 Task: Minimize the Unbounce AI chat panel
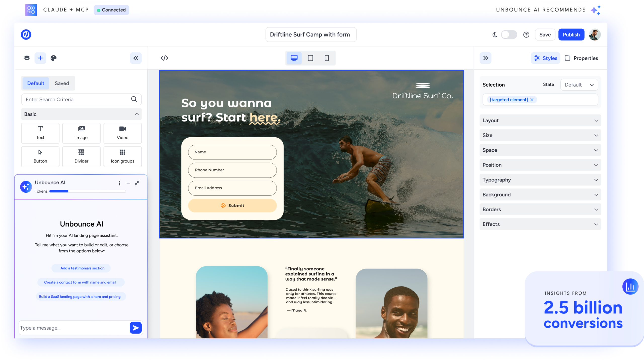[x=128, y=183]
